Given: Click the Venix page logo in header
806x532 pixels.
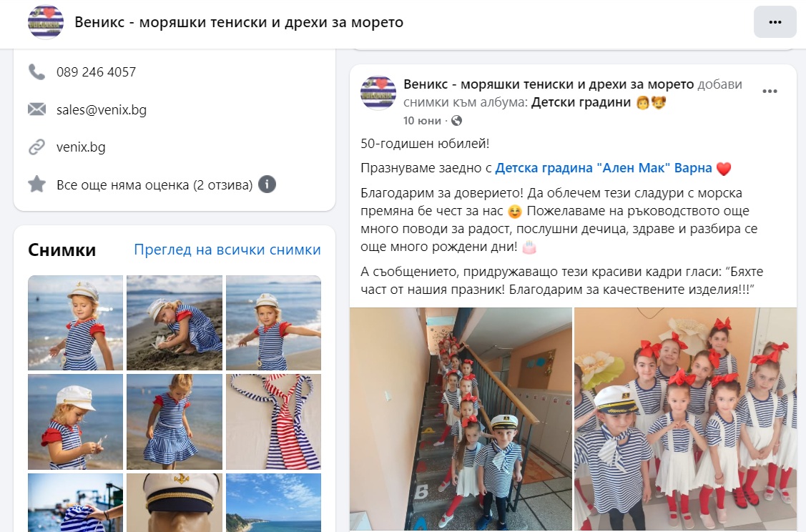Looking at the screenshot, I should [46, 22].
